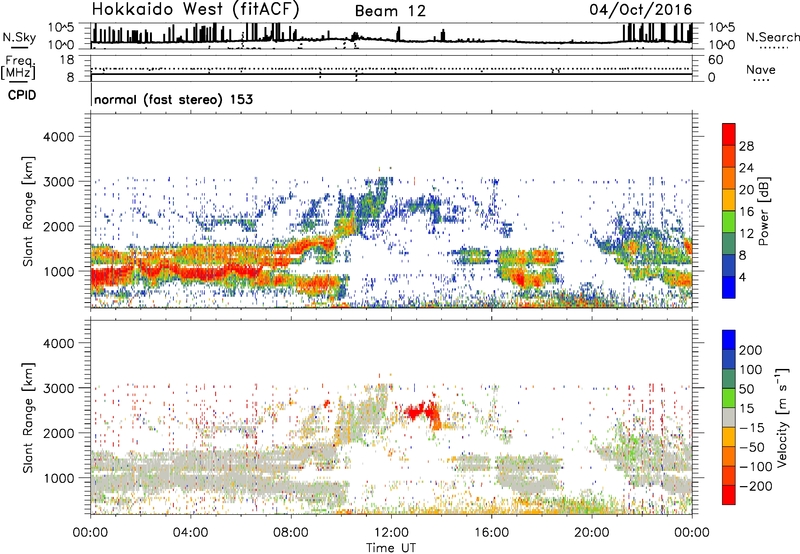Screen dimensions: 800x554
Task: Click the gray segment of velocity colorbar
Action: pyautogui.click(x=729, y=417)
